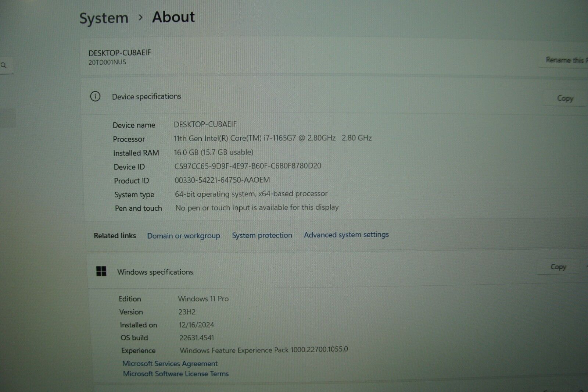Select model number 20TD001NUS
Screen dimensions: 588x392
coord(107,62)
